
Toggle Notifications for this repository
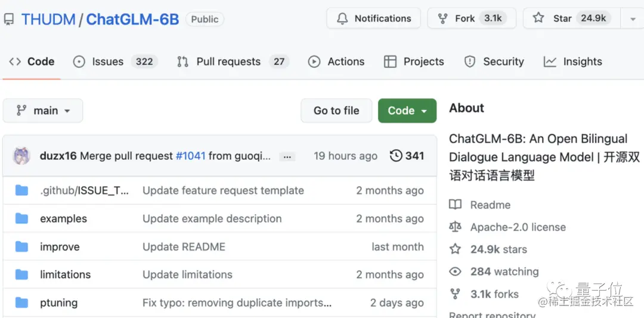click(374, 18)
